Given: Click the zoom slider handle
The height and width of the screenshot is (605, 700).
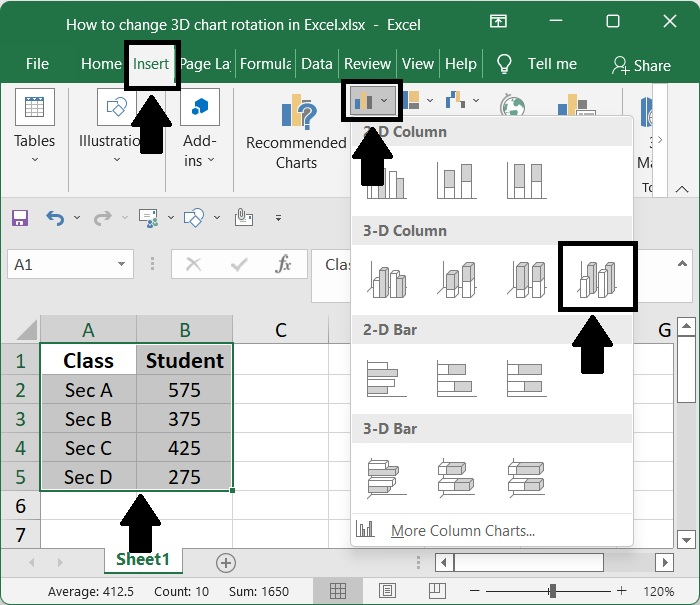Looking at the screenshot, I should 553,591.
